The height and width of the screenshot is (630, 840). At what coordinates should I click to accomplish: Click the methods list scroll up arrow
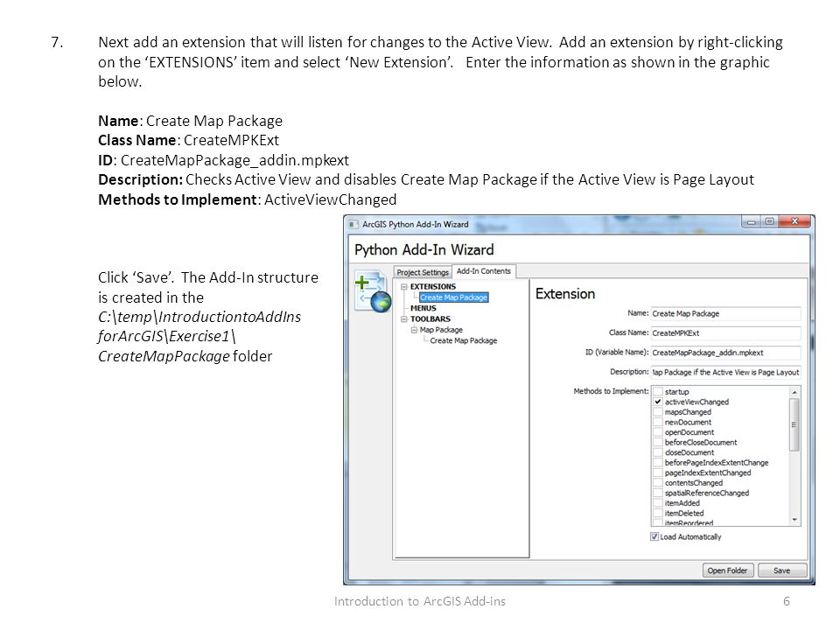794,393
